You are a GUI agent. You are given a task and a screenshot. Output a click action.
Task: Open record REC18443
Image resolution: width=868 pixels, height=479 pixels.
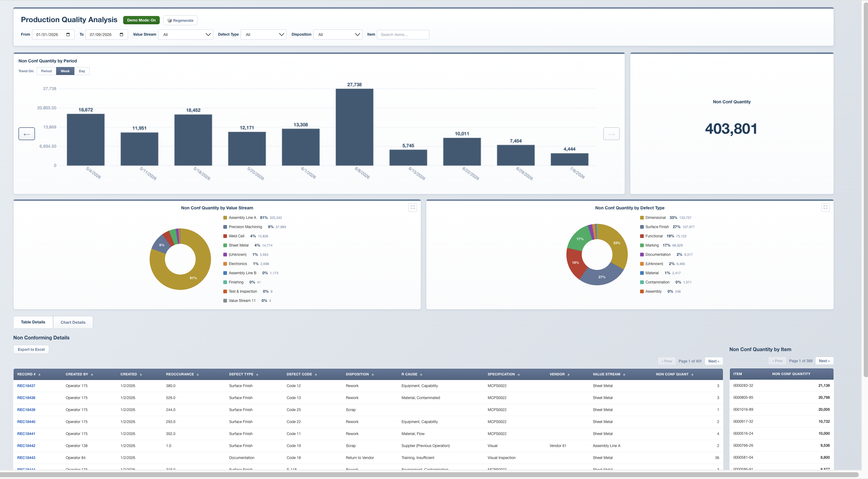click(26, 458)
